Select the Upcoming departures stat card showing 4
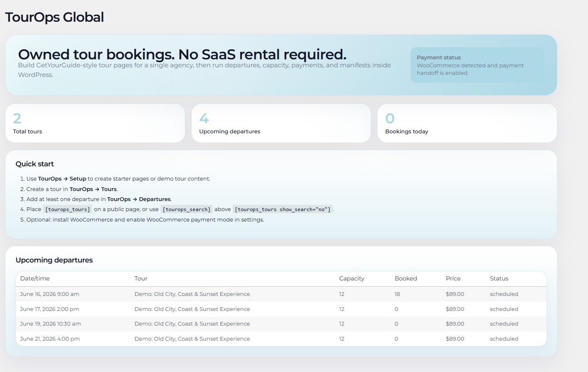Viewport: 588px width, 372px height. click(281, 123)
